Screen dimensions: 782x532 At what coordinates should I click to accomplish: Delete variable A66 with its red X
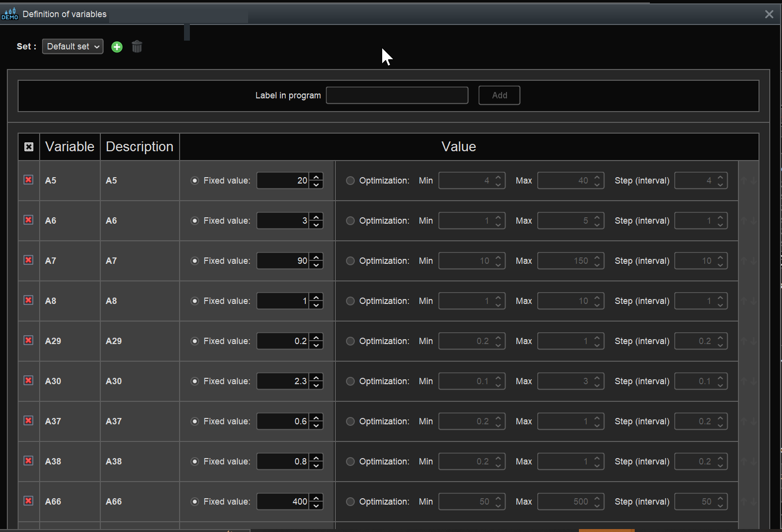click(29, 501)
